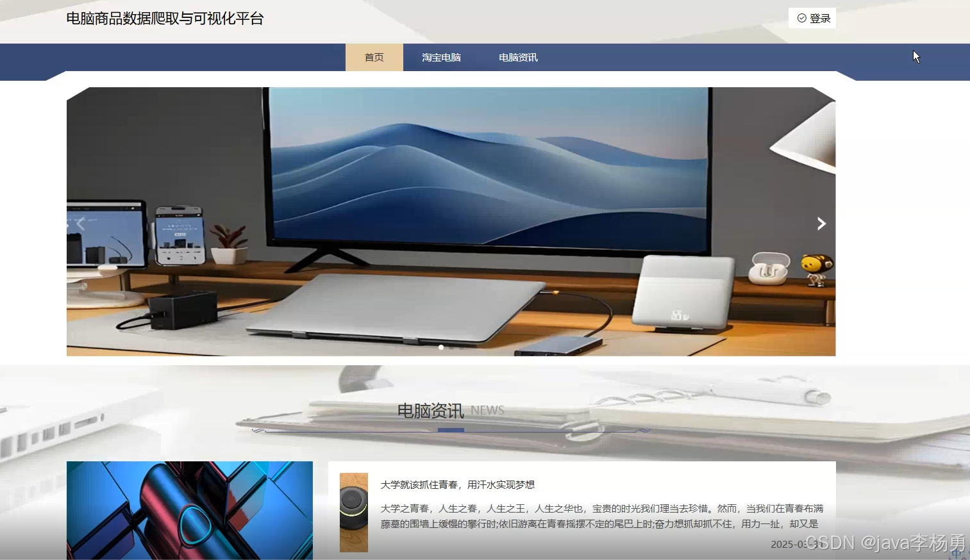This screenshot has width=970, height=560.
Task: Click the white carousel dot indicator
Action: [x=441, y=347]
